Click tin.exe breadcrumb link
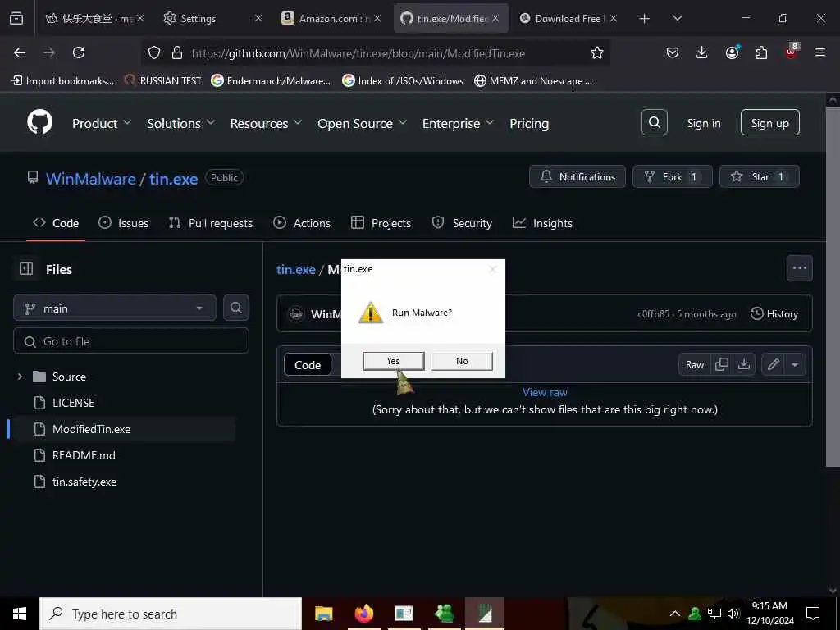 tap(295, 269)
